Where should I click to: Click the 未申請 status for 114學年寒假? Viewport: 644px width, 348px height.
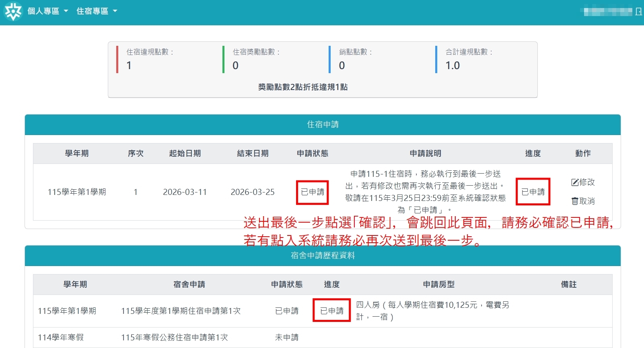click(287, 338)
